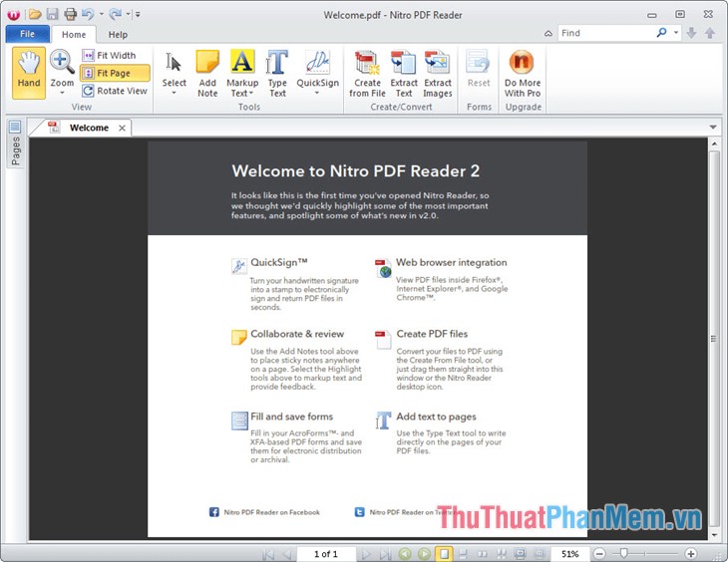
Task: Pick the Select tool
Action: click(175, 69)
